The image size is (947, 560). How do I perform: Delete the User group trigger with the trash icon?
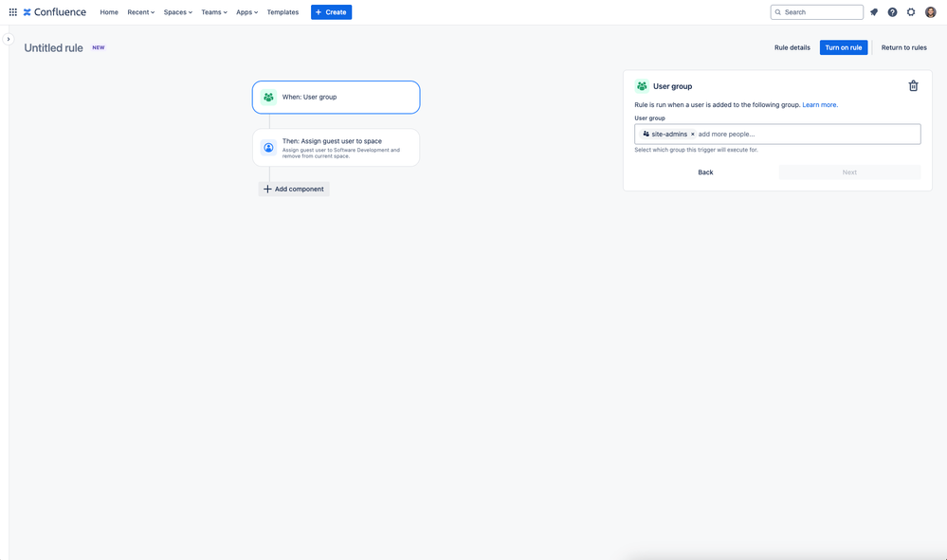click(913, 85)
